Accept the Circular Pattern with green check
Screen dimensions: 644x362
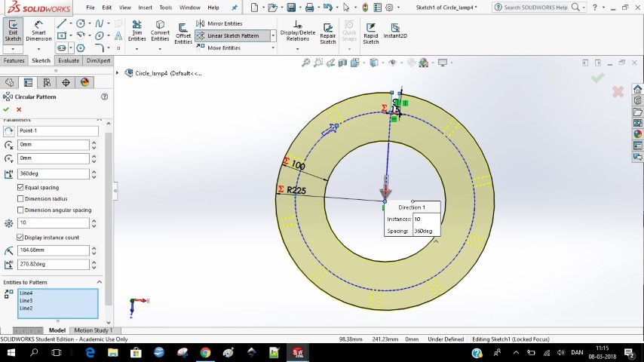click(x=6, y=109)
